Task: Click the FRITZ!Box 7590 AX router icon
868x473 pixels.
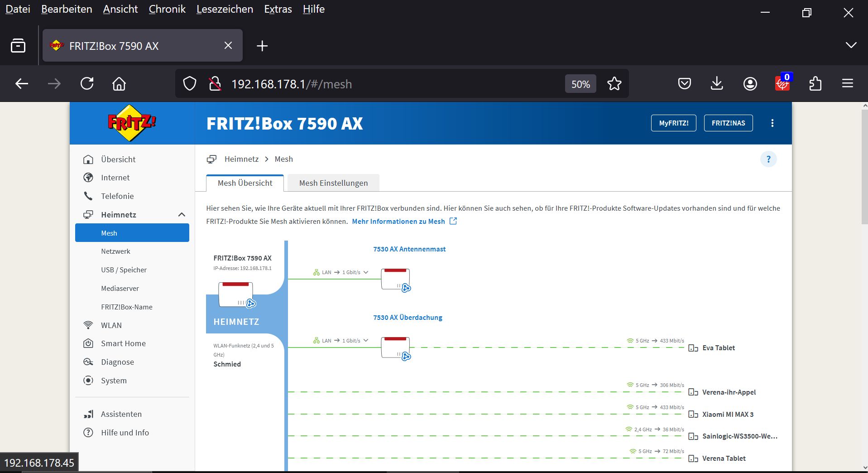Action: click(x=237, y=294)
